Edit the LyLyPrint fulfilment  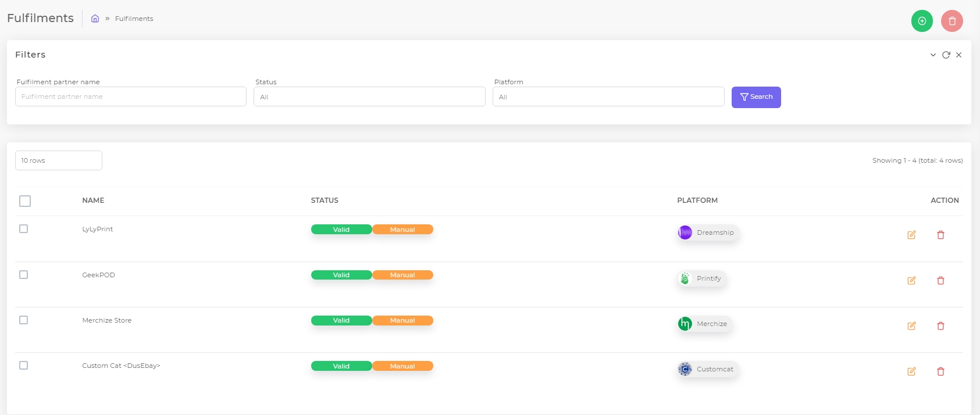(911, 235)
